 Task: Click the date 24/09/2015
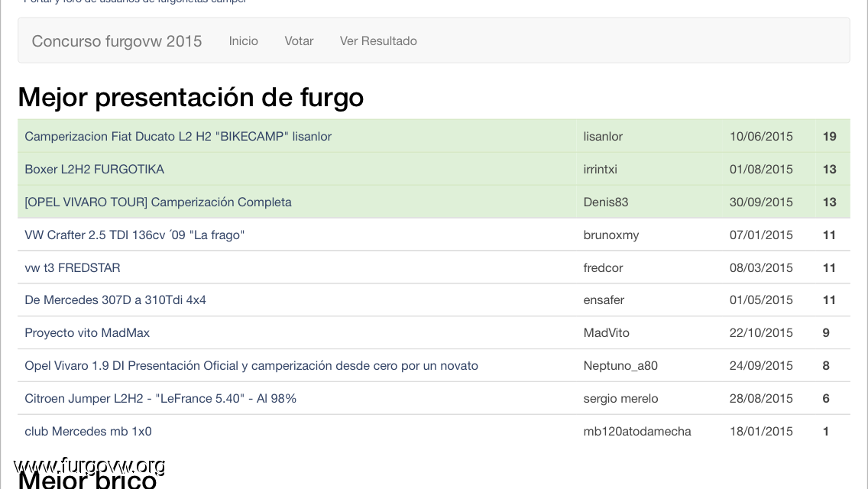coord(761,365)
